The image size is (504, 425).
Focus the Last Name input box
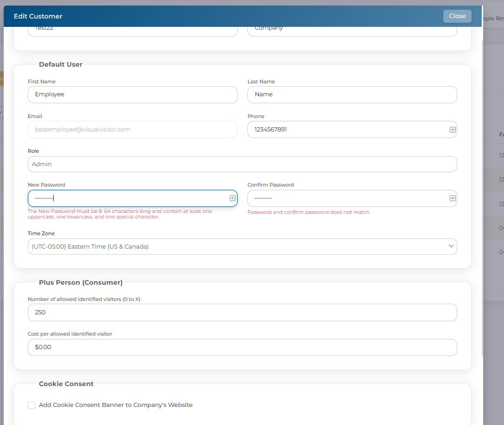pyautogui.click(x=352, y=94)
